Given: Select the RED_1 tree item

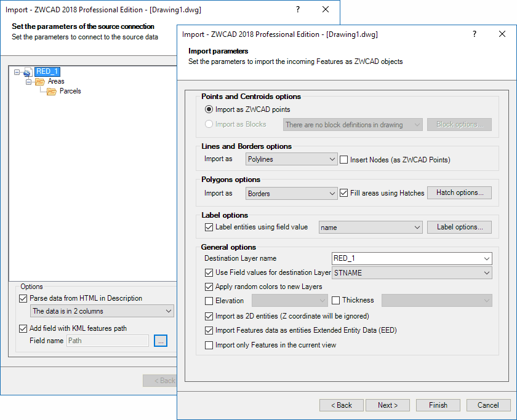Looking at the screenshot, I should point(47,71).
